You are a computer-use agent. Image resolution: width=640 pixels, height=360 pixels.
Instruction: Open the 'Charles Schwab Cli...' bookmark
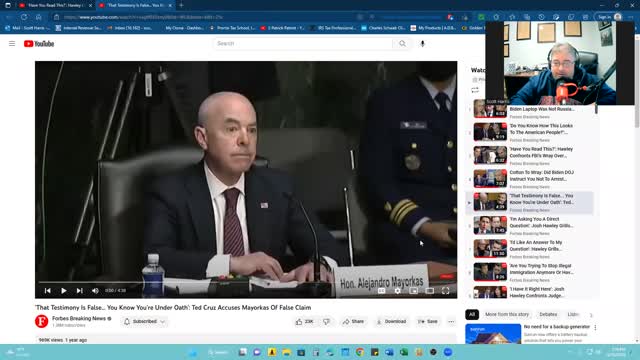pyautogui.click(x=383, y=28)
